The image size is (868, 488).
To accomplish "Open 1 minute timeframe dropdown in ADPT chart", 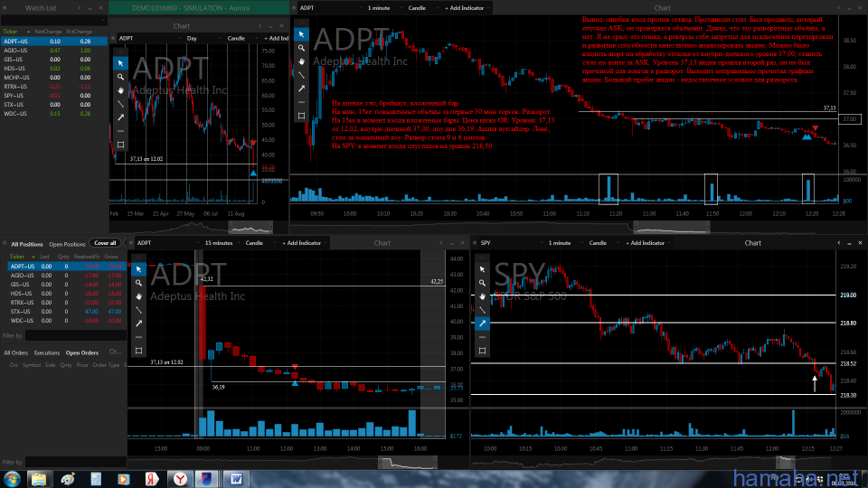I will (386, 8).
